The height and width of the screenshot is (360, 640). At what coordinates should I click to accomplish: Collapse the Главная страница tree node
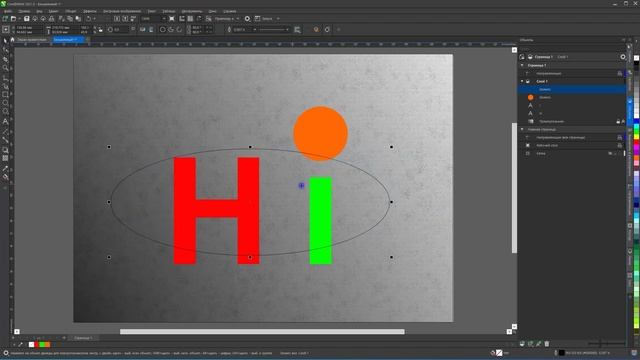pyautogui.click(x=522, y=129)
